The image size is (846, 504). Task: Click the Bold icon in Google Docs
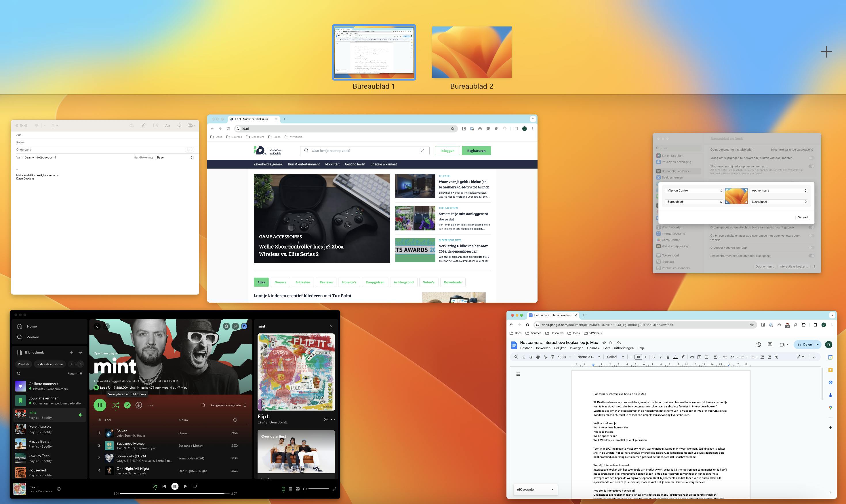[x=653, y=357]
